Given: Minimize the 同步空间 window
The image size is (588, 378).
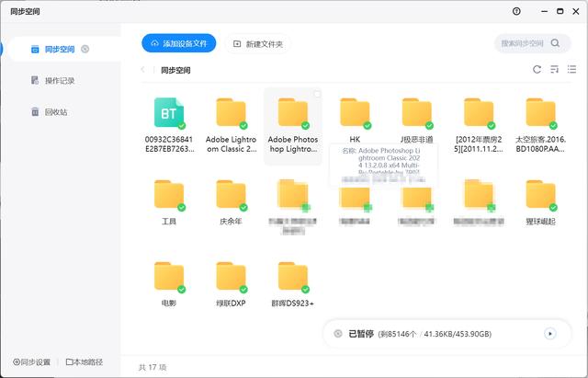Looking at the screenshot, I should (544, 11).
